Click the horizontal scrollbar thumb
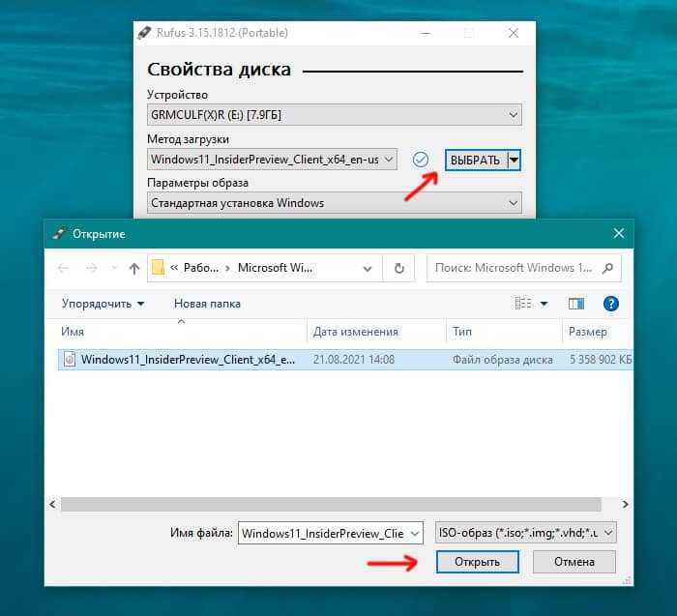Viewport: 677px width, 616px height. click(331, 504)
